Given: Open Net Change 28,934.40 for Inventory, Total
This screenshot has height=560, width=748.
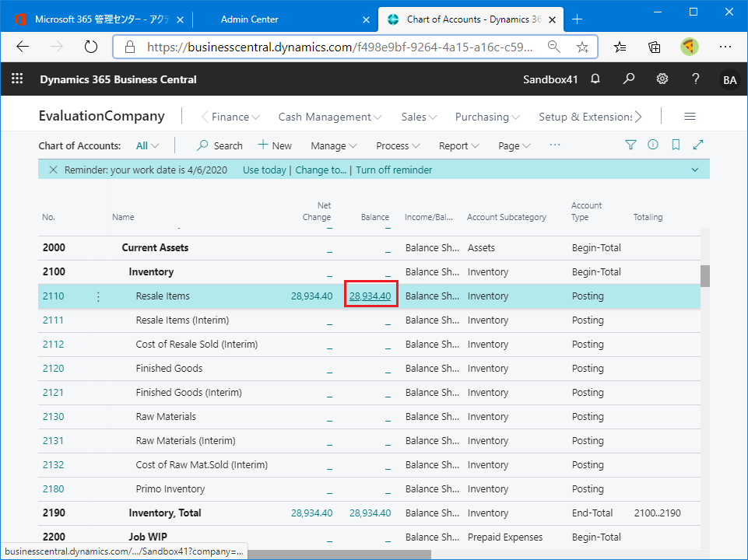Looking at the screenshot, I should [x=311, y=513].
